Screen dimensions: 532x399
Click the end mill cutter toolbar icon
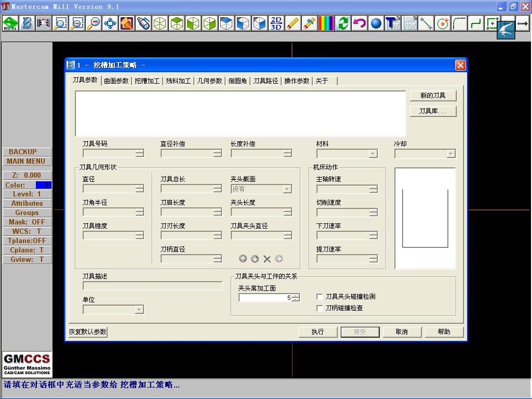click(x=27, y=23)
